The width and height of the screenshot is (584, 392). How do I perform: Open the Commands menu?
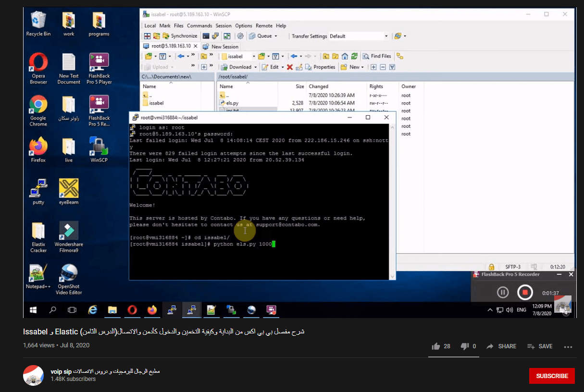[x=199, y=26]
